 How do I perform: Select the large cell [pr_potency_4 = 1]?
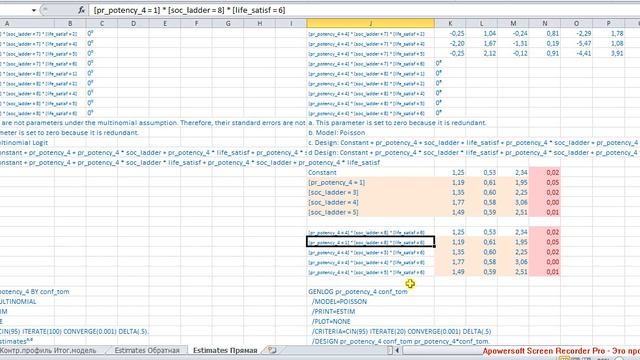coord(370,182)
